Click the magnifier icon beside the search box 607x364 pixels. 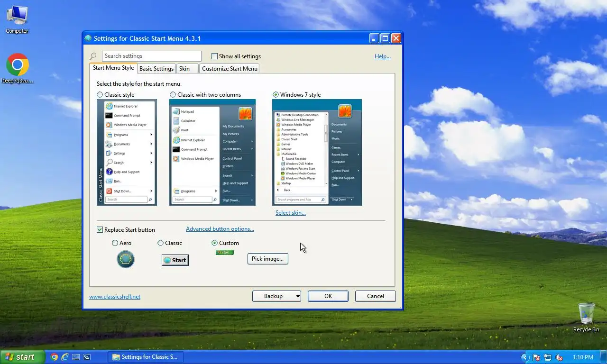click(93, 56)
